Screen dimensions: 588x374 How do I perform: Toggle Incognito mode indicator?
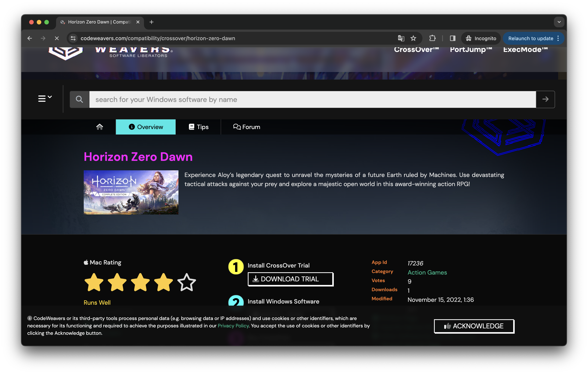480,38
